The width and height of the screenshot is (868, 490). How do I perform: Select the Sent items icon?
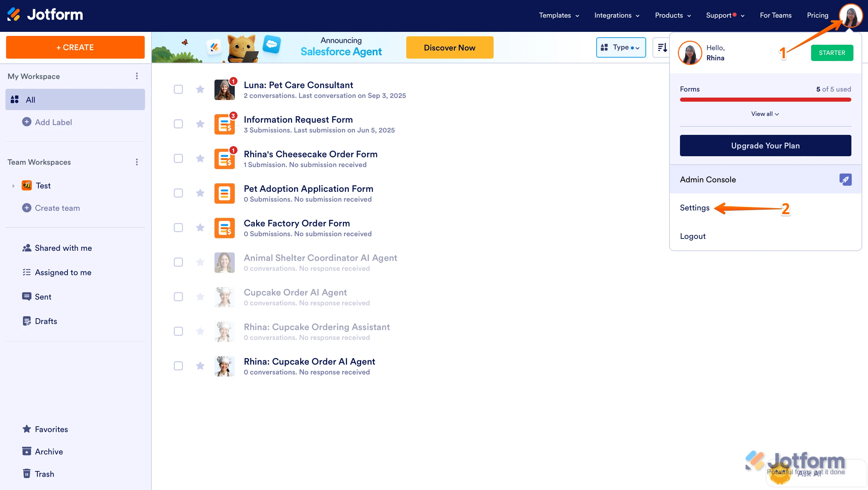point(27,296)
